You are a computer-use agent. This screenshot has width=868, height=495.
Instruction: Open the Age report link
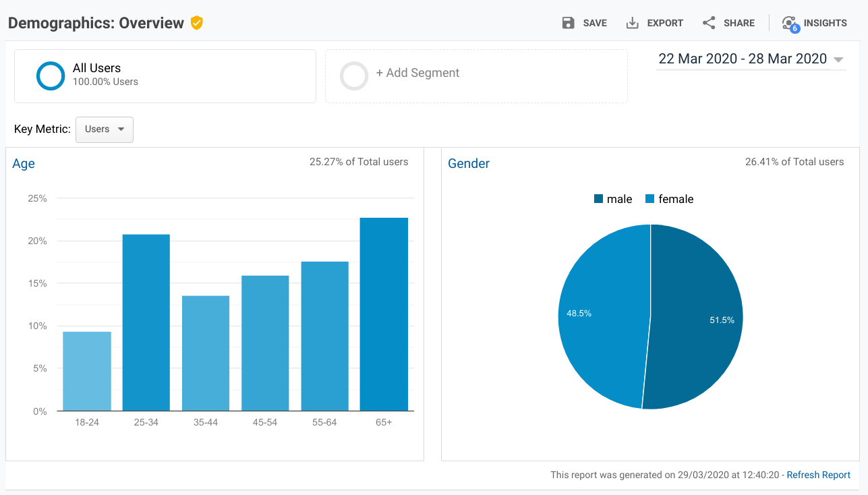[24, 164]
